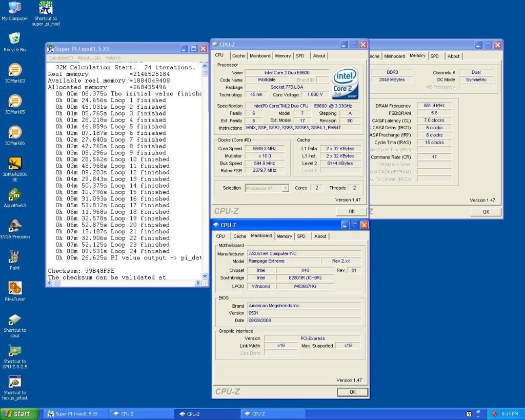This screenshot has height=420, width=525.
Task: Click the Intel Core 2 Duo logo
Action: tap(345, 83)
